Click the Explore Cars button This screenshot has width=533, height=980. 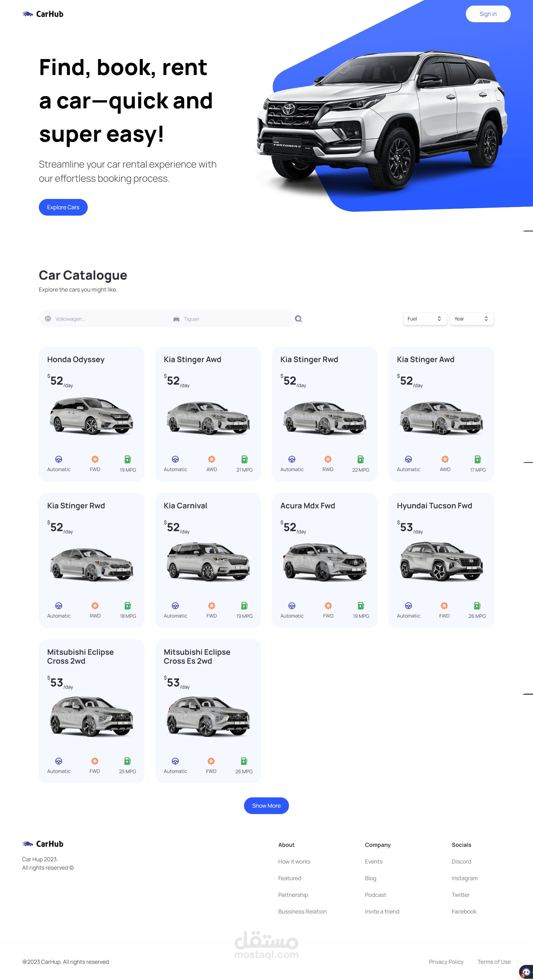63,207
